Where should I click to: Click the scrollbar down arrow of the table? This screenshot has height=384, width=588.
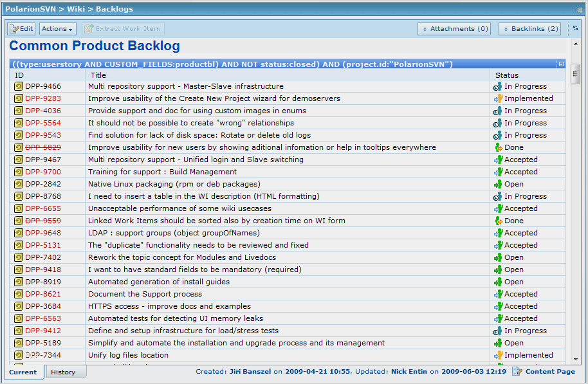point(575,360)
